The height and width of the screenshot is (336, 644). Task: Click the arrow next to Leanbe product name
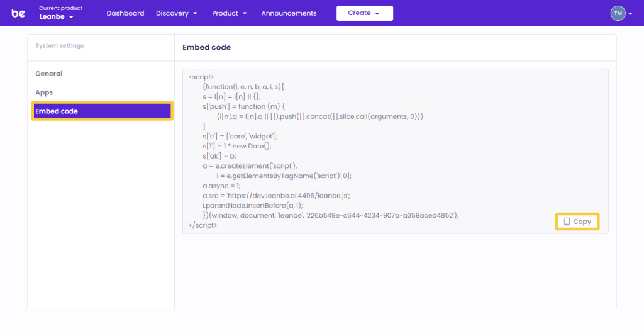coord(71,17)
